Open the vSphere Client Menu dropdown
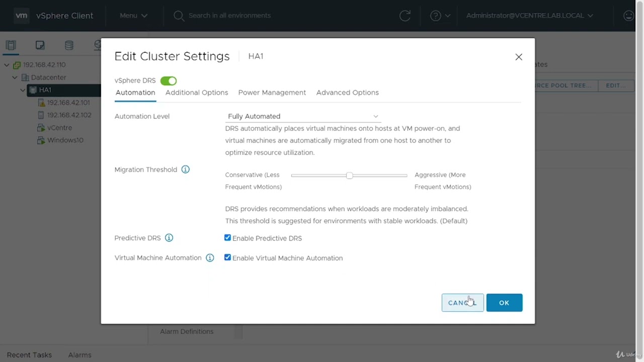The width and height of the screenshot is (644, 362). click(x=133, y=16)
